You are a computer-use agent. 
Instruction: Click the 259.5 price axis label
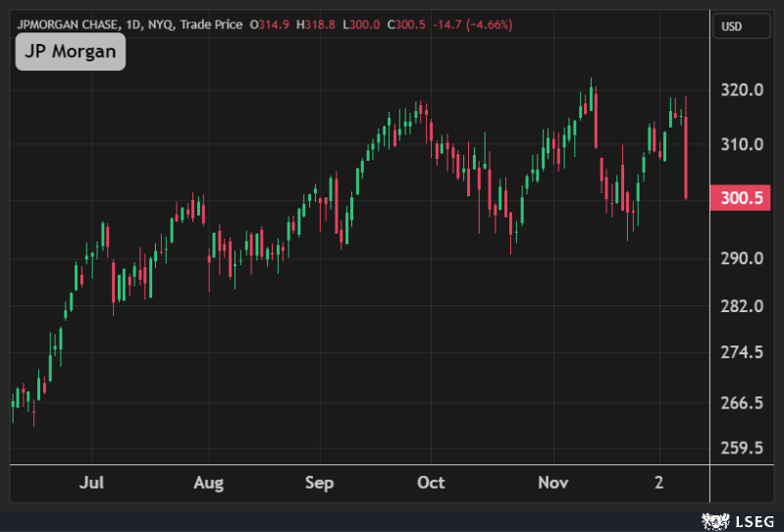click(x=742, y=449)
